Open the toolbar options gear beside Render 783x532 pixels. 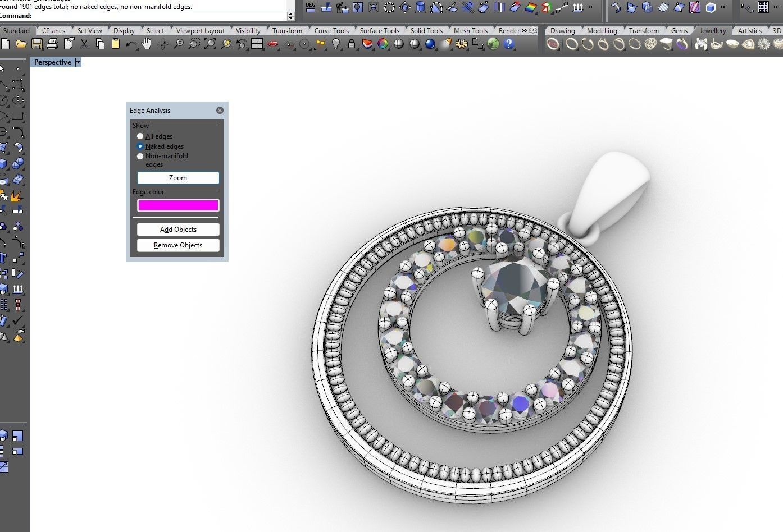533,30
